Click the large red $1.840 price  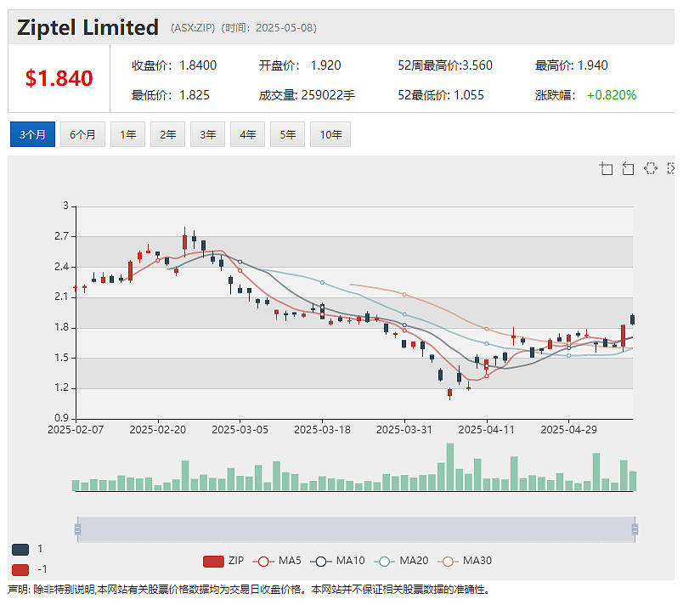tap(59, 78)
